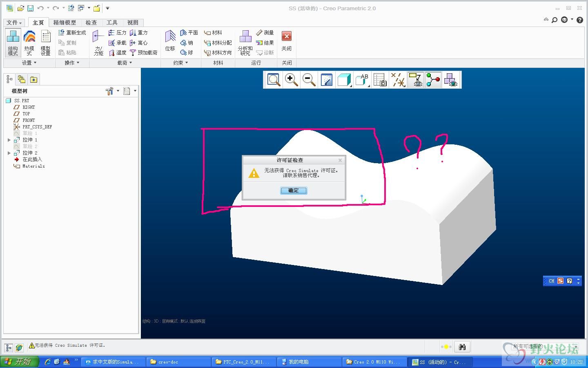Select RIGHT datum plane in model tree
The image size is (588, 368).
(x=29, y=107)
